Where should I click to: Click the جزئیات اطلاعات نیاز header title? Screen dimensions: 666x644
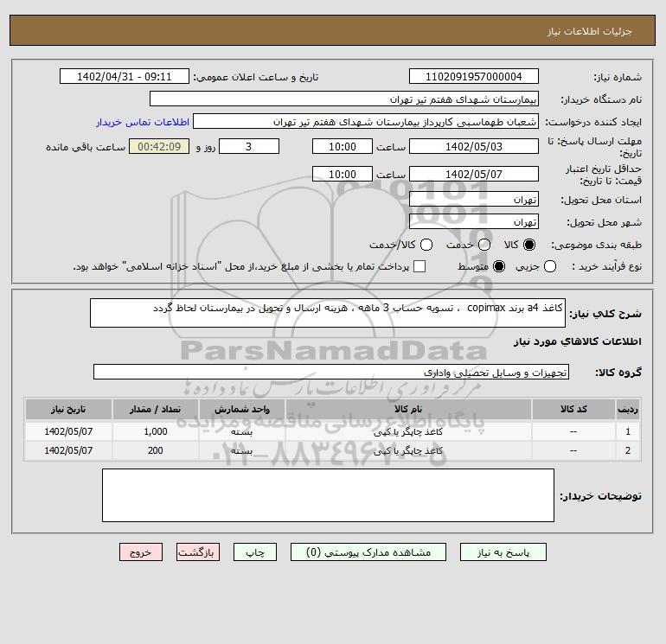[590, 31]
